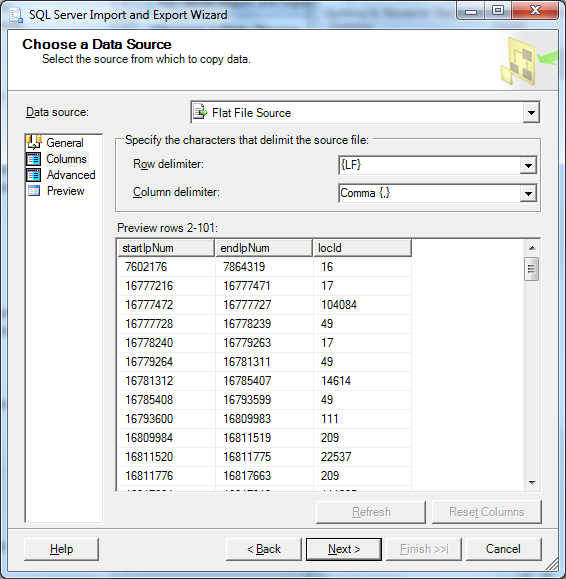Screen dimensions: 566x579
Task: Click the preview scrollbar thumb
Action: click(x=532, y=269)
